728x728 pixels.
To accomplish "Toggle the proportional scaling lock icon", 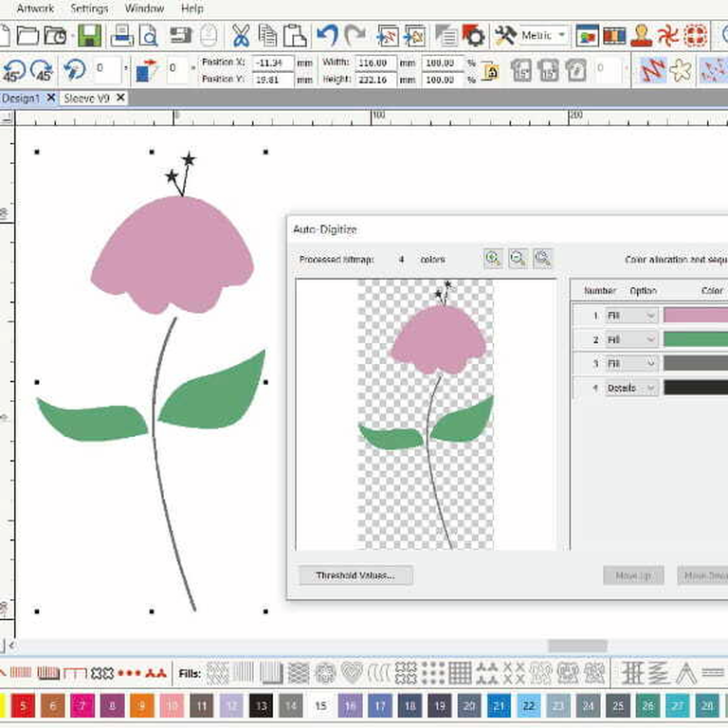I will coord(490,71).
